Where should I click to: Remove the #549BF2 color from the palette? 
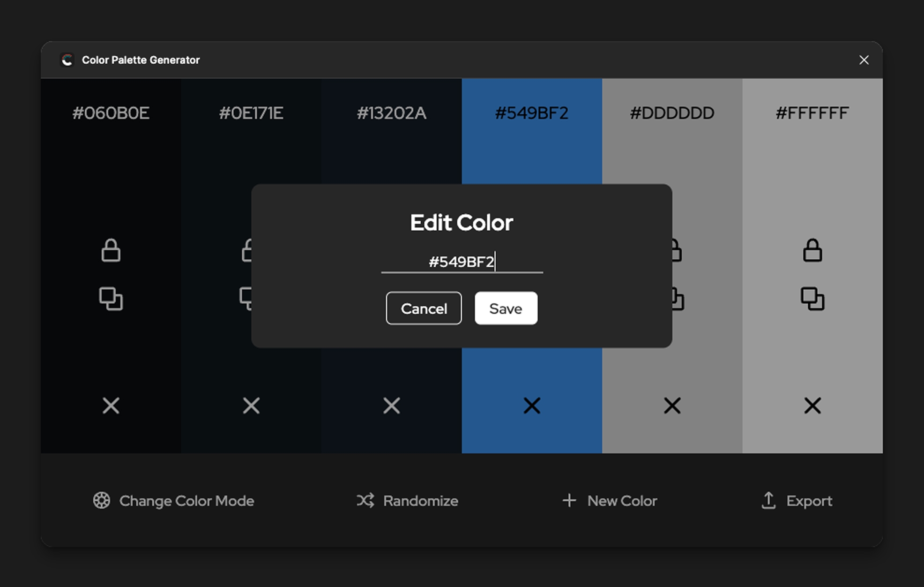point(532,406)
